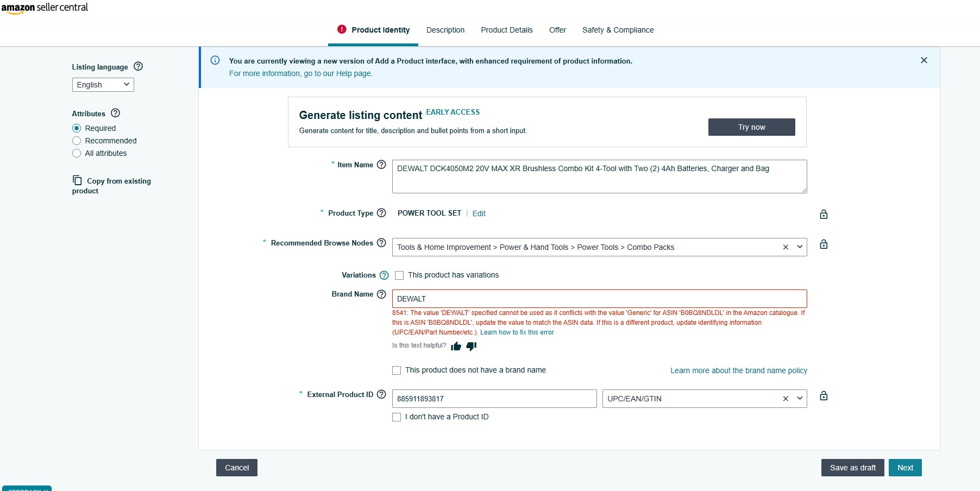Click into the External Product ID number field
Screen dimensions: 980x491
[494, 399]
